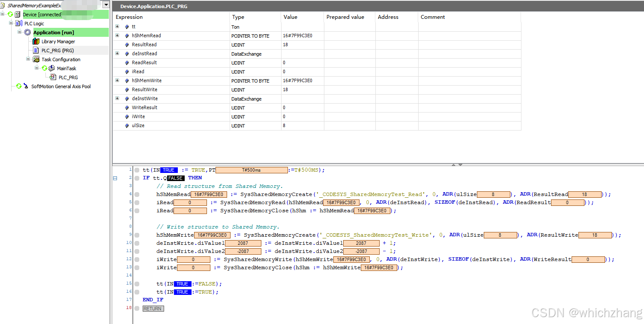Expand the deInstRead DataExchange structure
The image size is (644, 324).
pos(117,54)
